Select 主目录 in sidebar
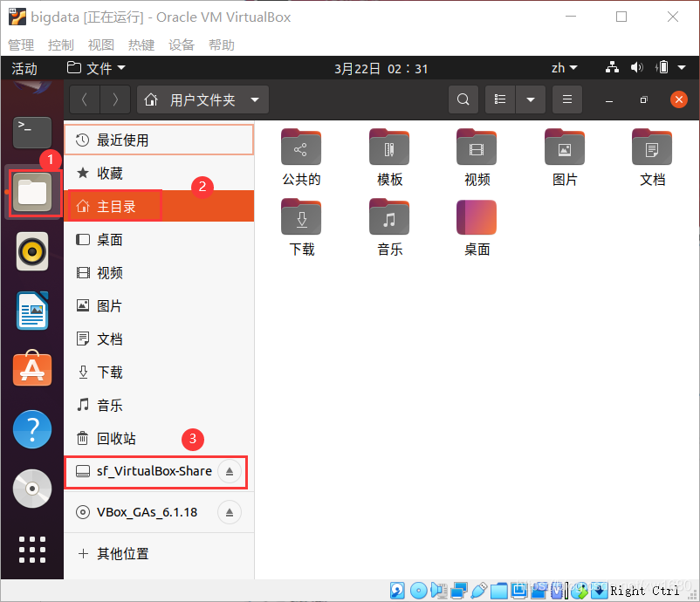Screen dimensions: 700x602 159,206
